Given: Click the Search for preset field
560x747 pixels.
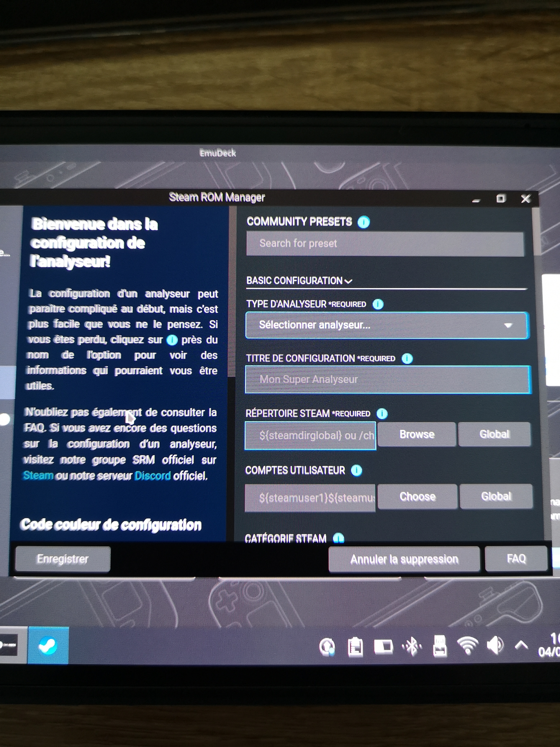Looking at the screenshot, I should pyautogui.click(x=385, y=243).
